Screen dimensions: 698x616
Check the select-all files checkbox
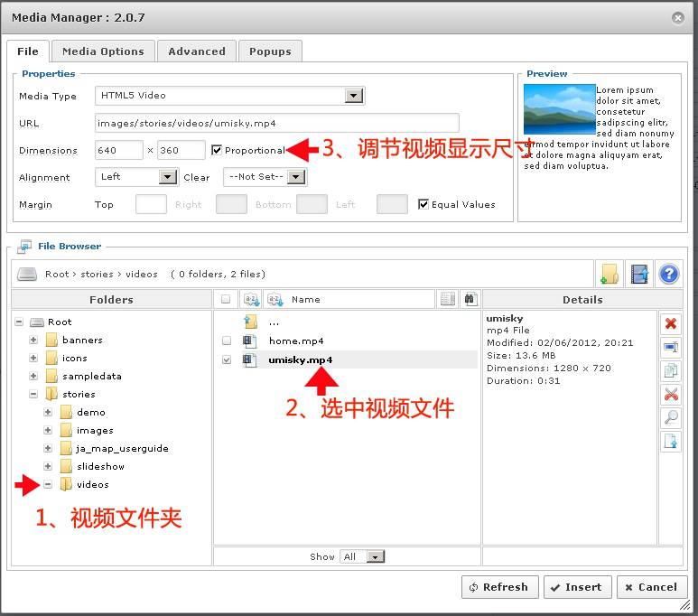coord(226,299)
